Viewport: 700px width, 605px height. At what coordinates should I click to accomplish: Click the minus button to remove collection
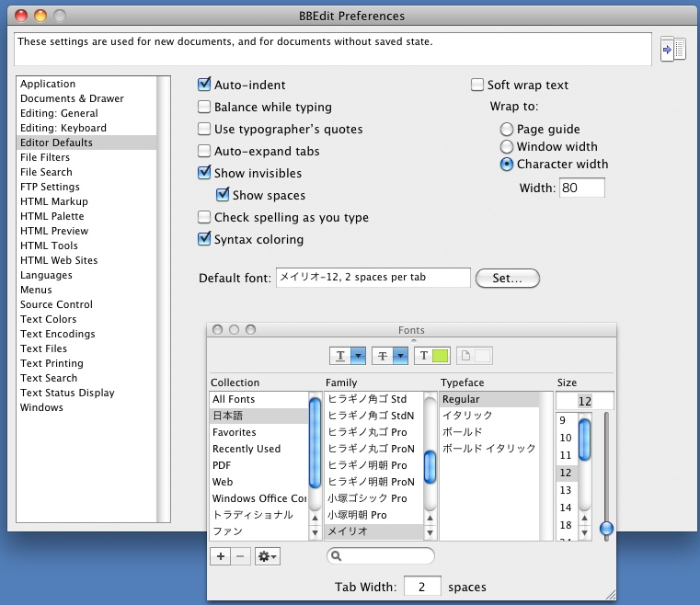pyautogui.click(x=241, y=556)
